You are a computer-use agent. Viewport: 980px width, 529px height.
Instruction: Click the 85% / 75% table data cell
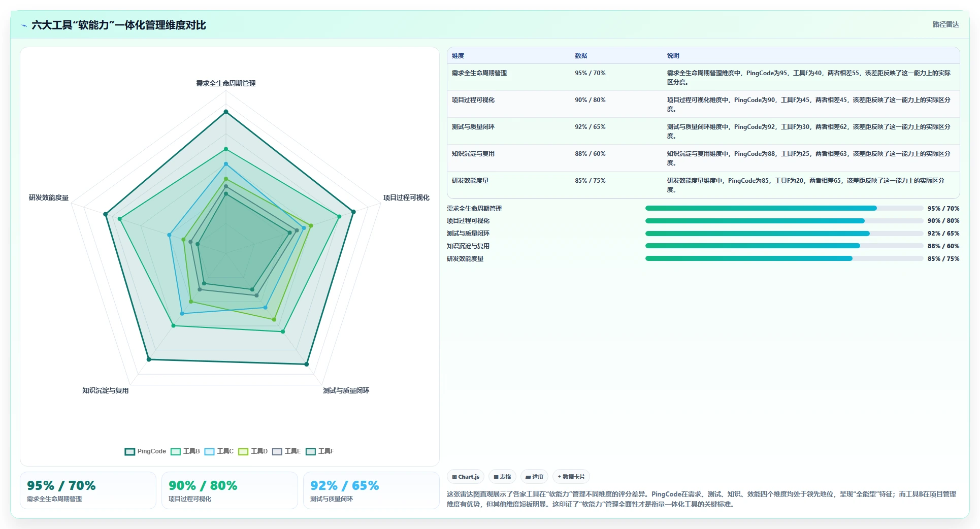point(590,181)
